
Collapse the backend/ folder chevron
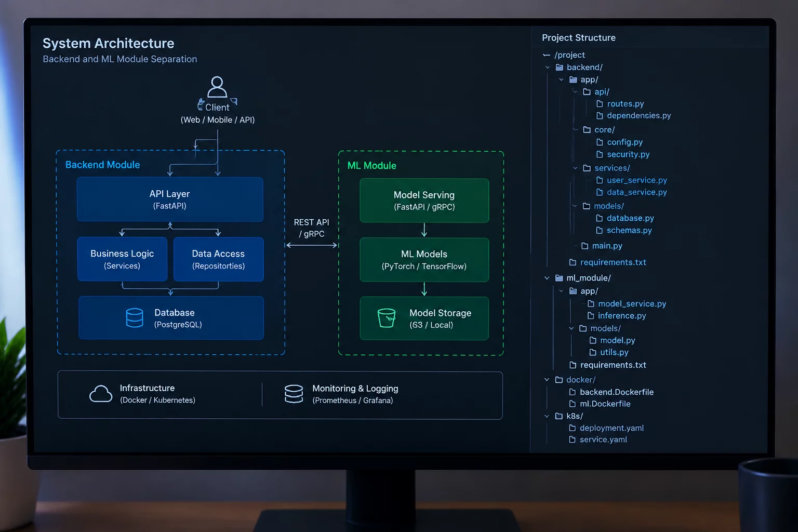pos(548,68)
